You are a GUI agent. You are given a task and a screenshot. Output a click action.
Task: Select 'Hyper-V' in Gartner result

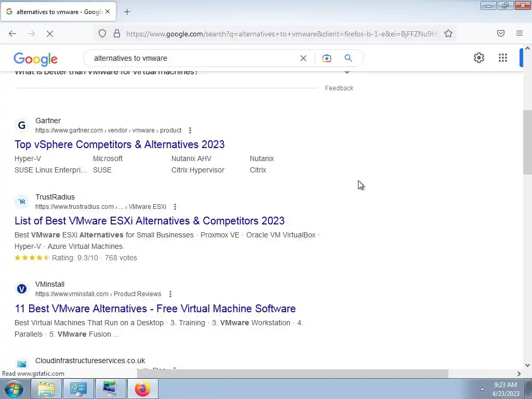(x=28, y=159)
